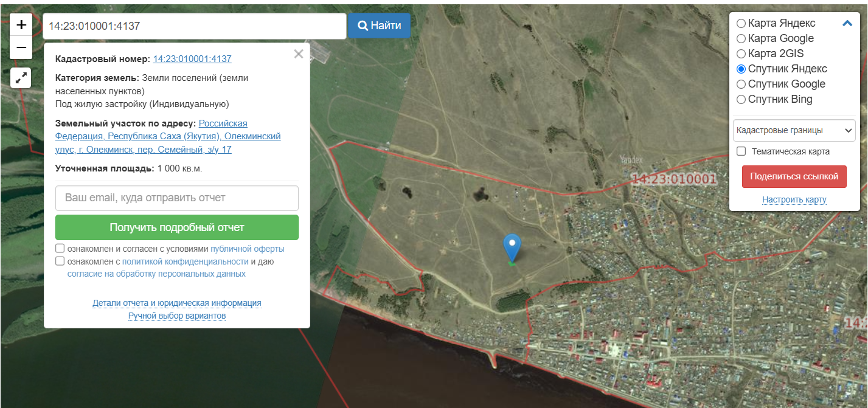Toggle fullscreen map with arrows icon
Viewport: 868px width, 408px height.
point(21,78)
